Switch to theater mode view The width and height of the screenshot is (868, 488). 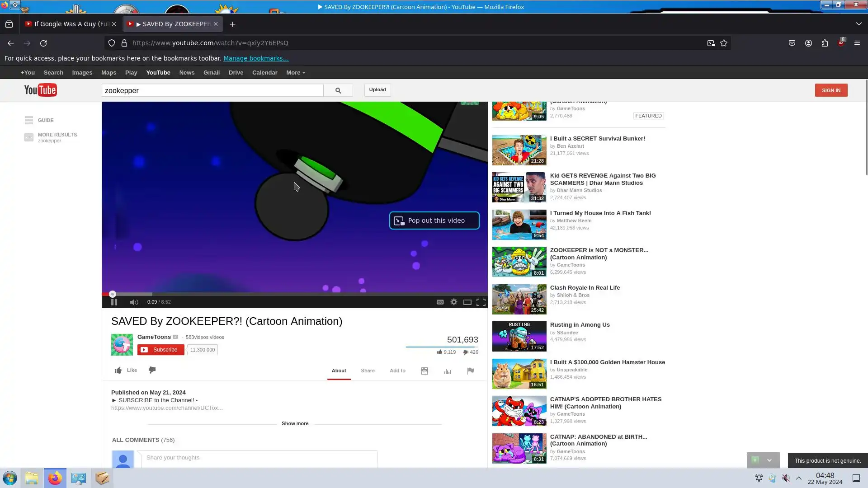[x=467, y=302]
